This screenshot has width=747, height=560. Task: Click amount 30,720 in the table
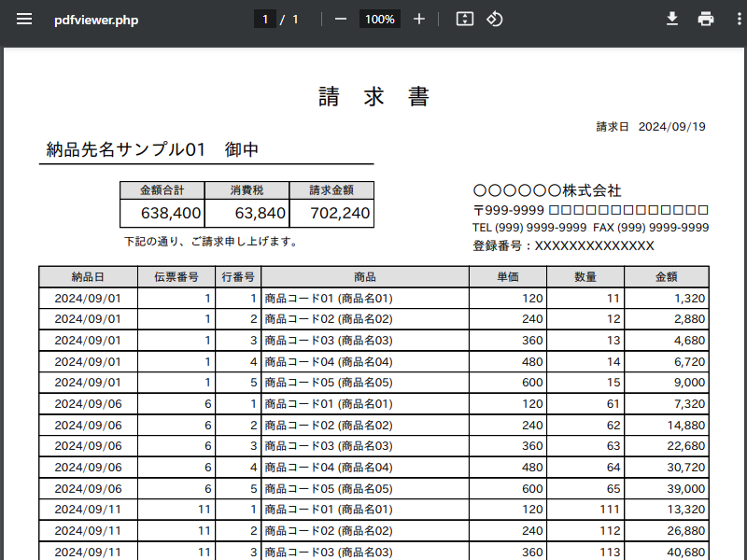point(686,468)
